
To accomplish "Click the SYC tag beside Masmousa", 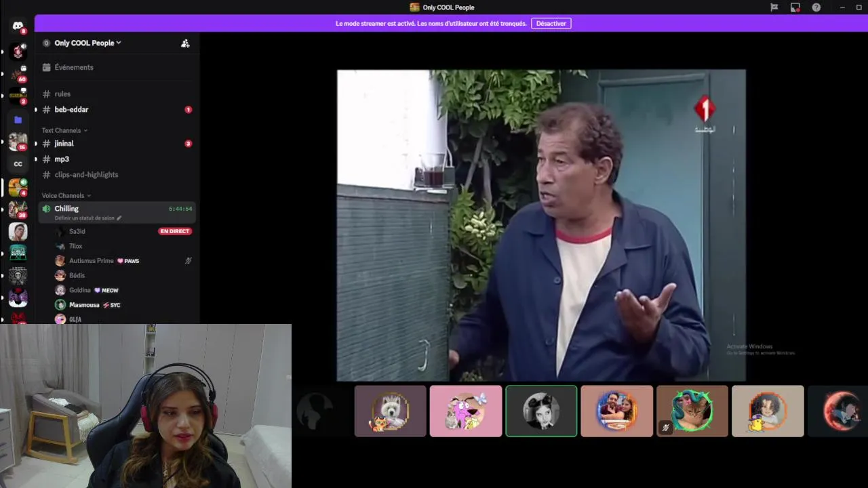I will coord(111,305).
